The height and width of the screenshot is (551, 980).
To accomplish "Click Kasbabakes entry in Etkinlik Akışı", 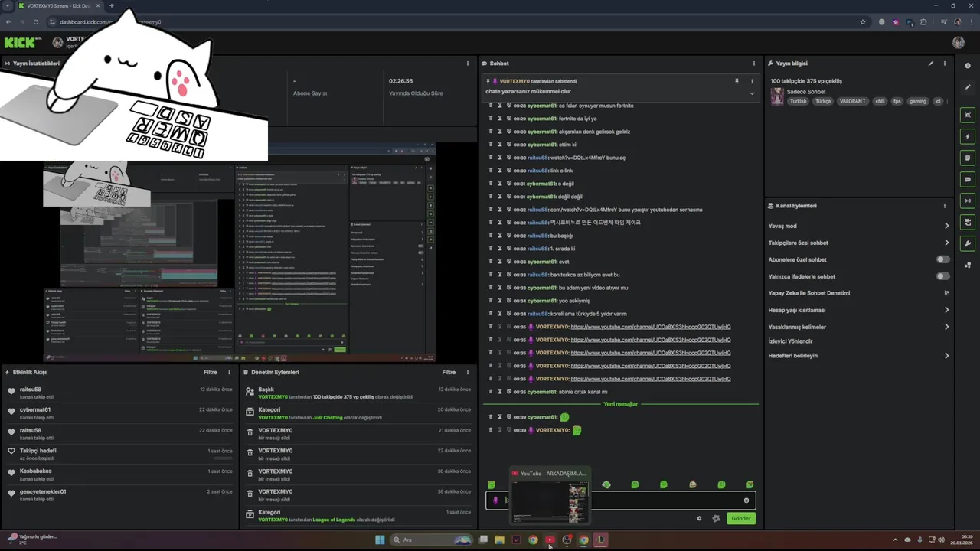I will 121,474.
